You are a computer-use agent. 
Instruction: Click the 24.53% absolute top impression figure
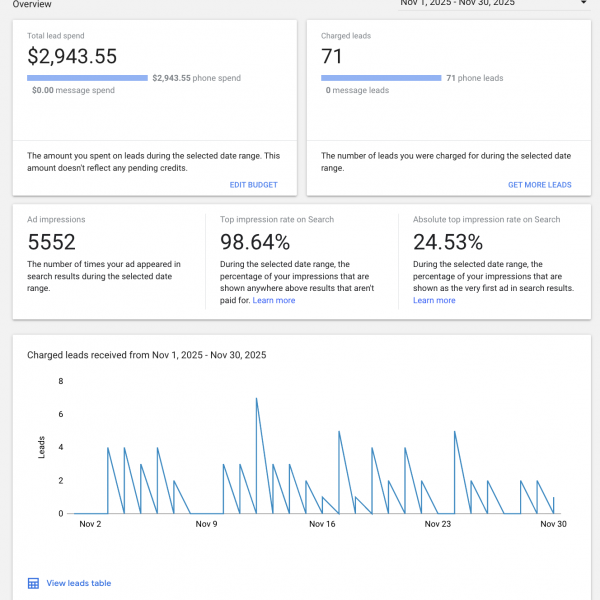tap(447, 241)
